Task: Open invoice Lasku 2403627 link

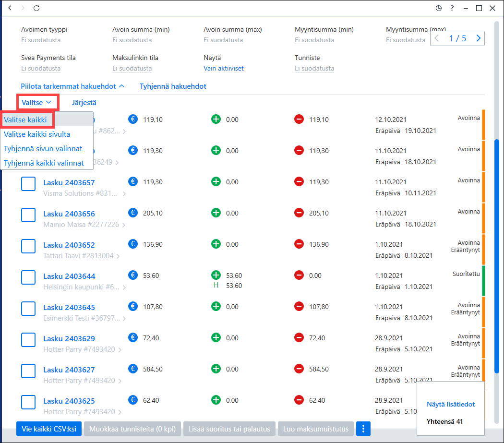Action: pos(69,370)
